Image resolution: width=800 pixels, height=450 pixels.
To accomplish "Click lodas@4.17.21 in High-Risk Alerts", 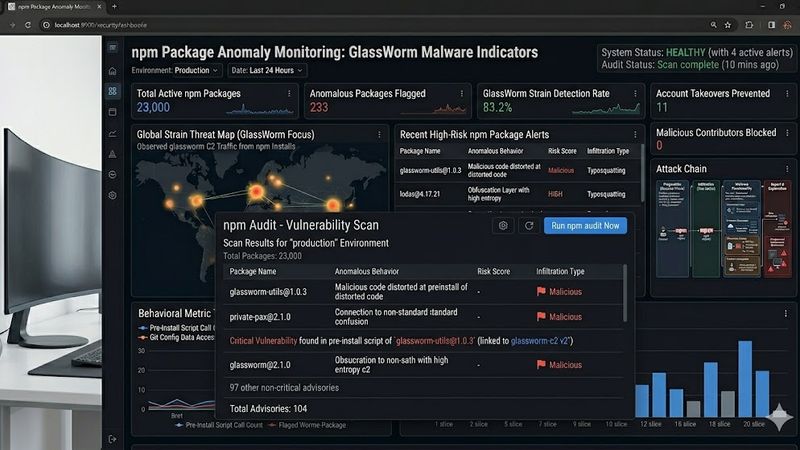I will [419, 194].
